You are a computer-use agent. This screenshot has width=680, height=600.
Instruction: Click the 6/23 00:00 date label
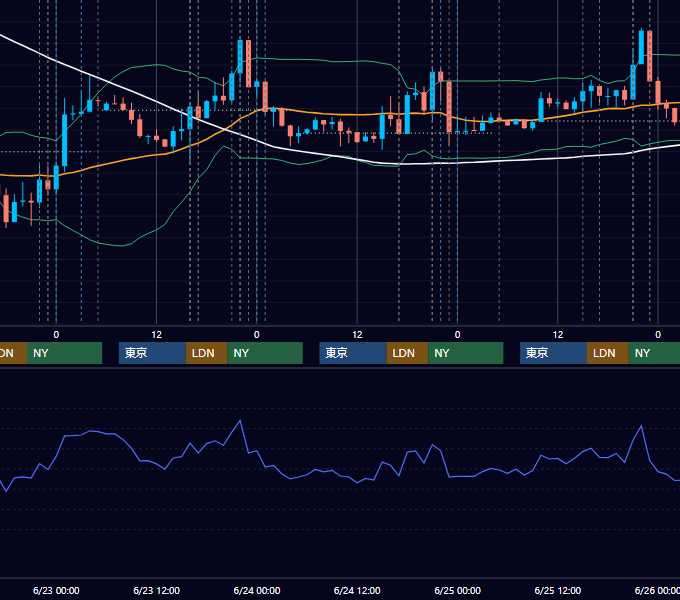(56, 590)
